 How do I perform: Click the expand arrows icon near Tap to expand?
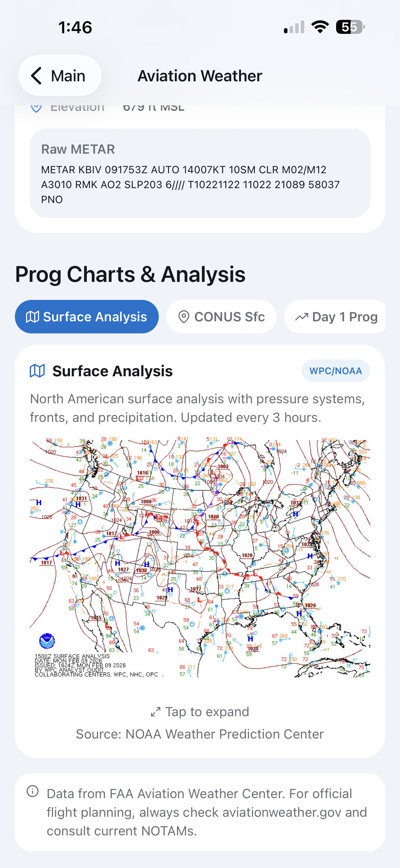[155, 711]
